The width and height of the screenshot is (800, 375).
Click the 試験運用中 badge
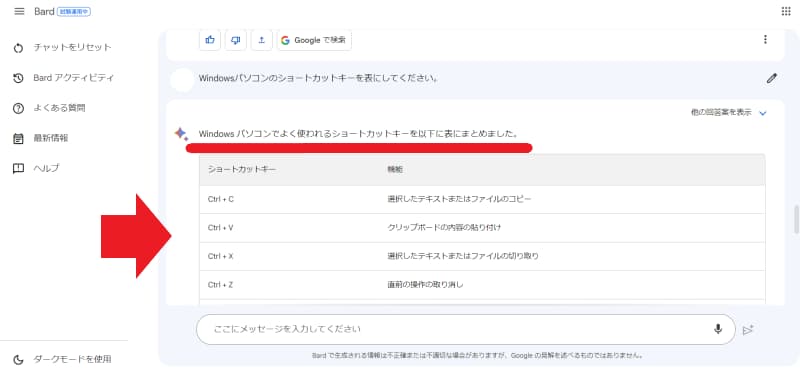(x=73, y=11)
